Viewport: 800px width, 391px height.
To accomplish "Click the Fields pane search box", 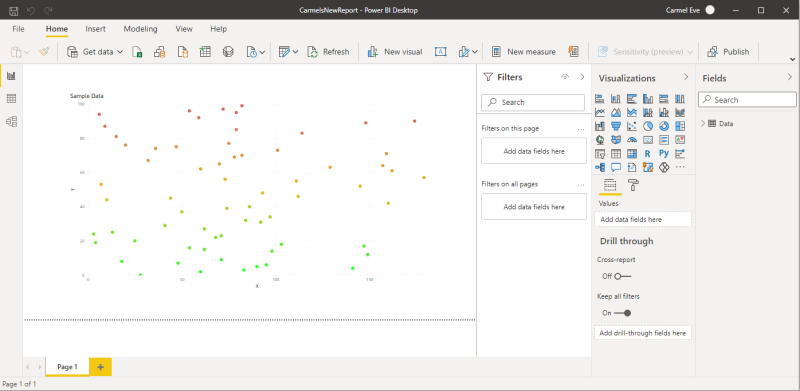I will coord(747,100).
